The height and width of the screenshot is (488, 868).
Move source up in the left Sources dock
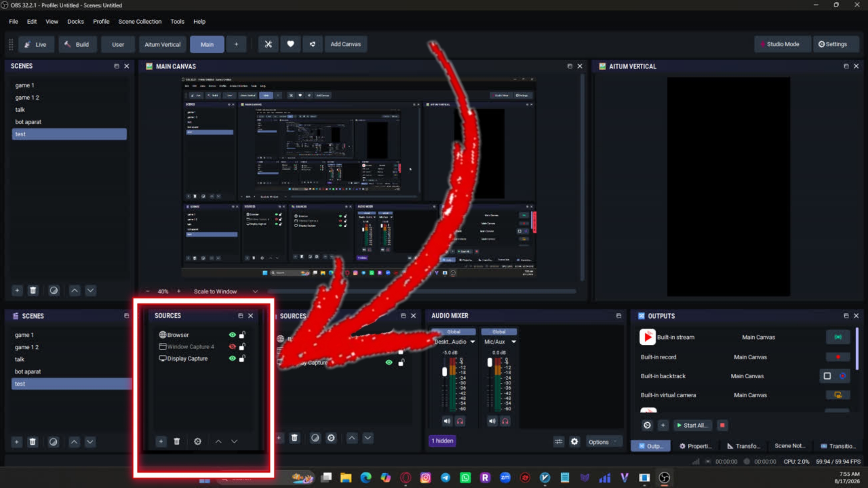[219, 441]
